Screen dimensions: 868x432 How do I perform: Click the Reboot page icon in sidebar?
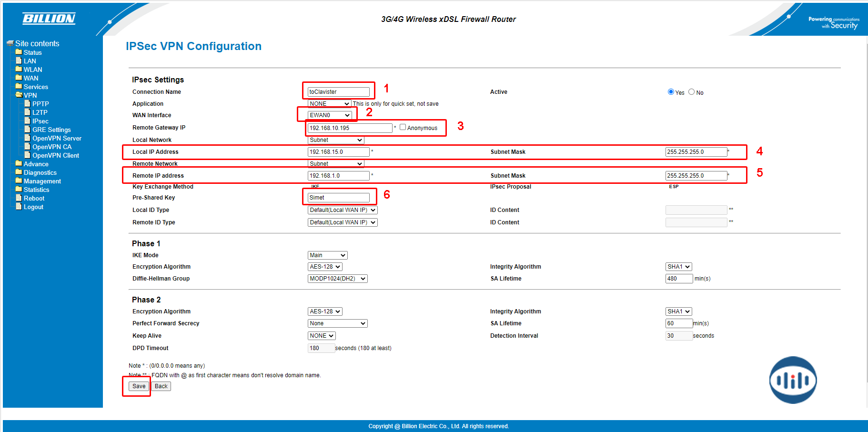(x=19, y=198)
